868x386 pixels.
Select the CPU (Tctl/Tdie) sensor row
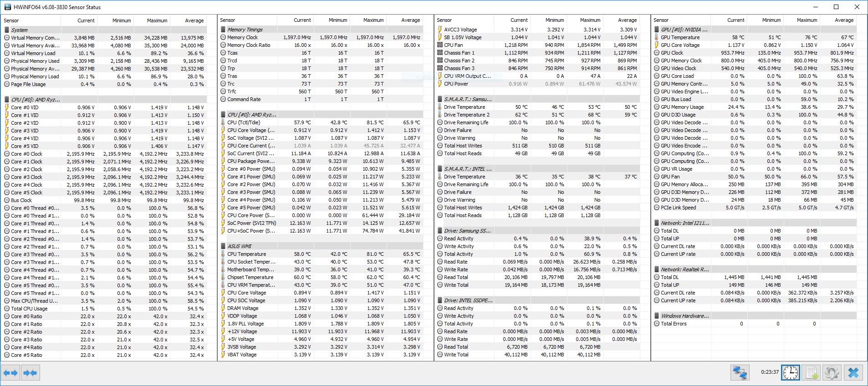point(244,122)
